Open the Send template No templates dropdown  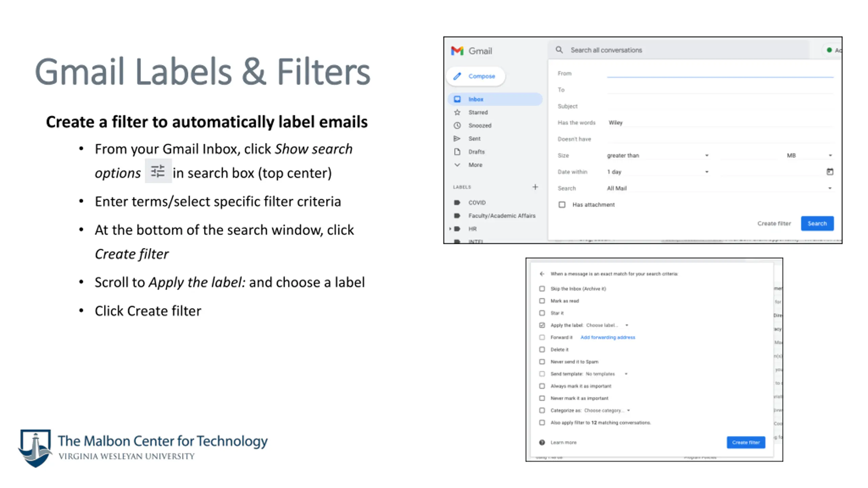pos(606,374)
